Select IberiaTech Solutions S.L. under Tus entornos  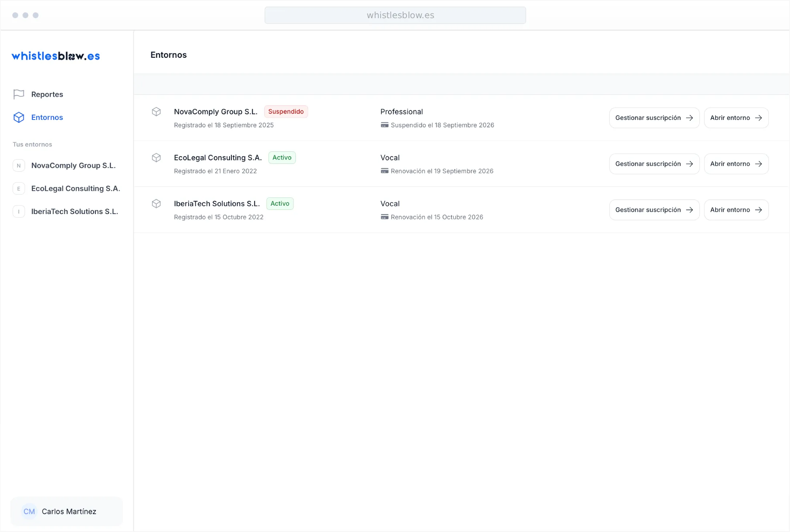coord(74,211)
